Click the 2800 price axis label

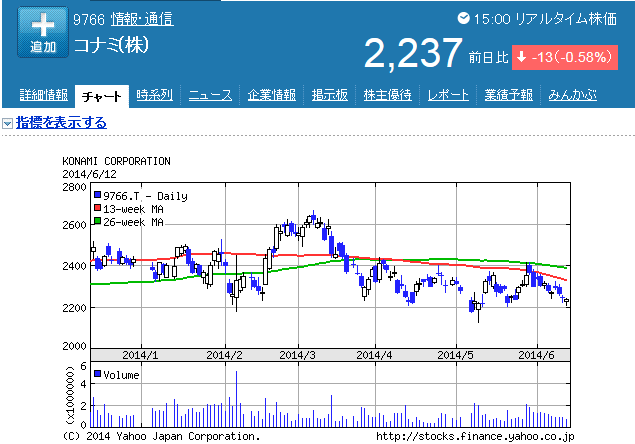point(75,187)
